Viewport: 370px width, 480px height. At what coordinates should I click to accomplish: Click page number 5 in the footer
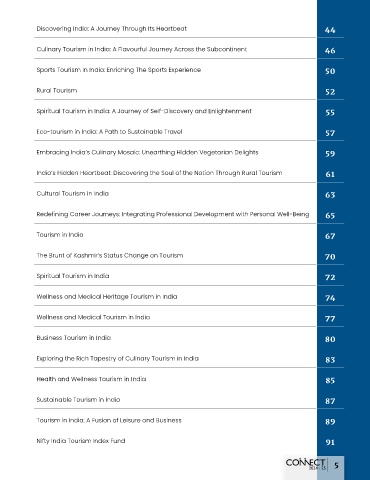click(x=336, y=465)
